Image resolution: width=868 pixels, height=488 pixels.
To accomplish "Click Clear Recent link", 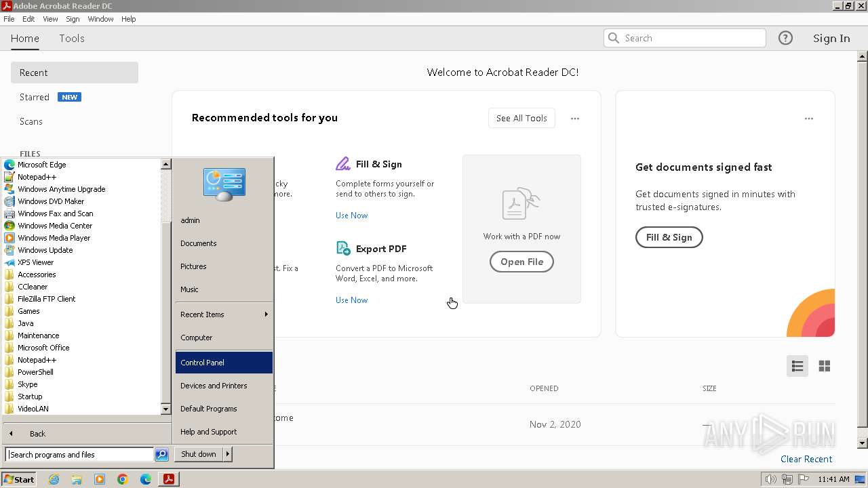I will pyautogui.click(x=806, y=459).
